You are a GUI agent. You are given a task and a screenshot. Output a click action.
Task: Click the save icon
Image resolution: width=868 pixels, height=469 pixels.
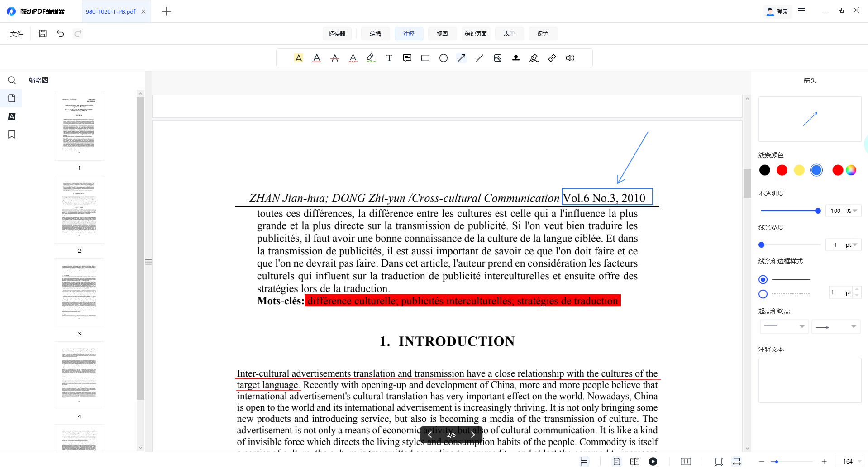[x=43, y=33]
